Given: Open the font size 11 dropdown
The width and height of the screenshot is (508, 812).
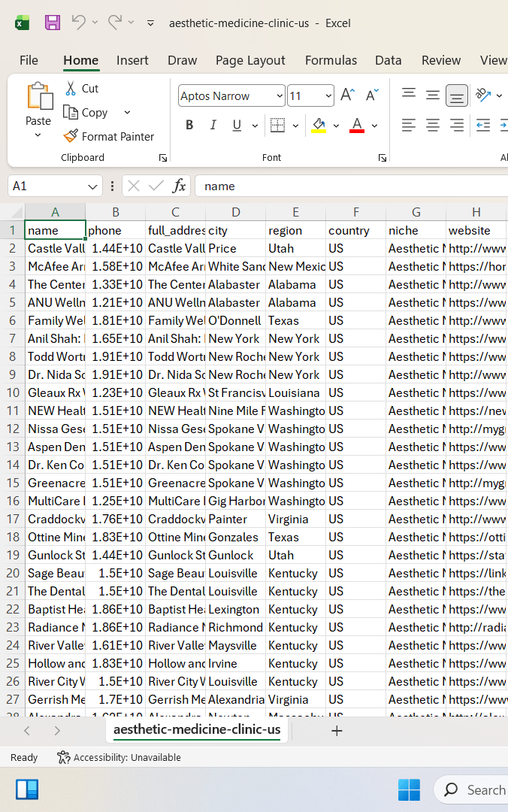Looking at the screenshot, I should [328, 95].
